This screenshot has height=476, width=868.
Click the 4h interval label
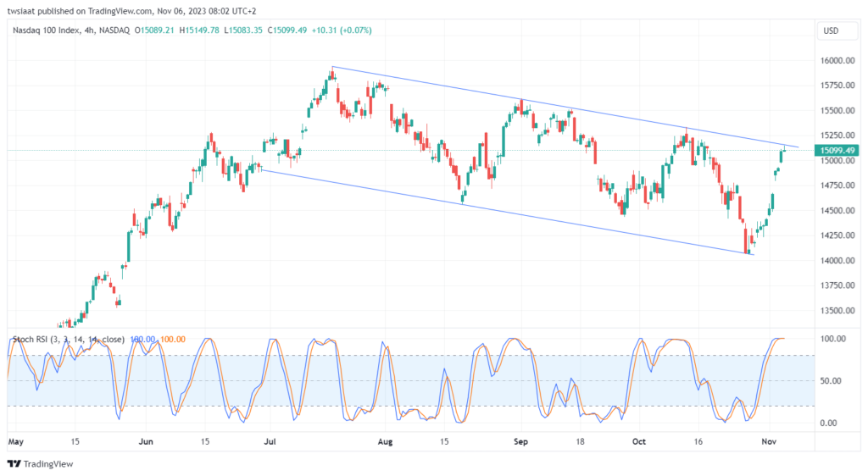click(x=90, y=30)
